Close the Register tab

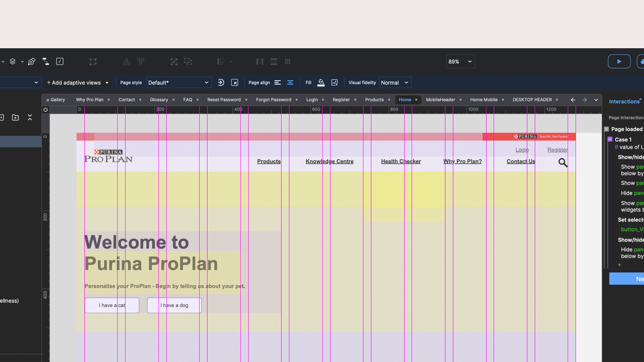[355, 100]
